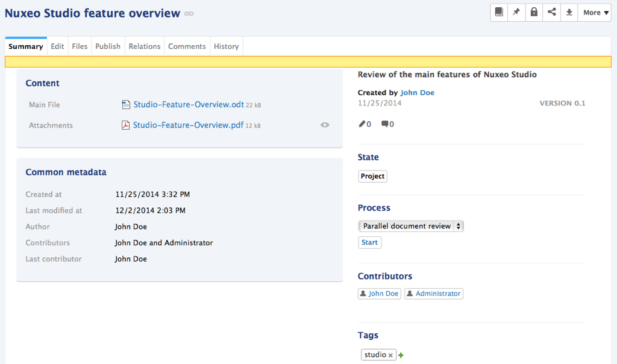Remove the studio tag with x

tap(390, 356)
